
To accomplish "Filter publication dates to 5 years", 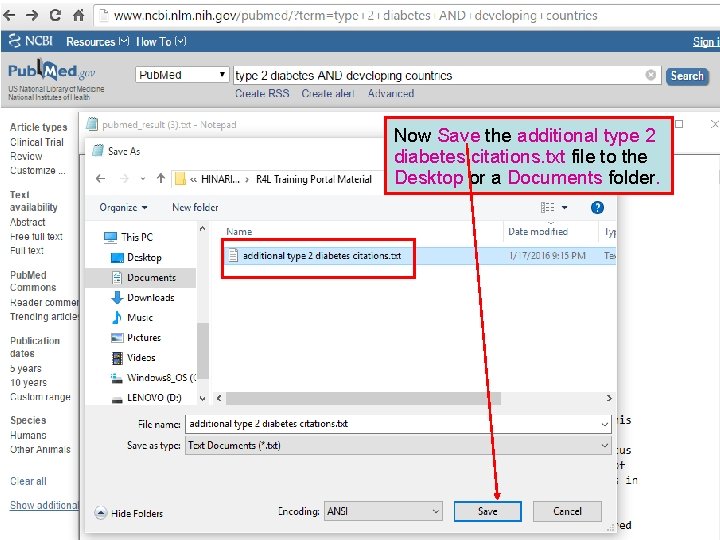I will (x=26, y=368).
